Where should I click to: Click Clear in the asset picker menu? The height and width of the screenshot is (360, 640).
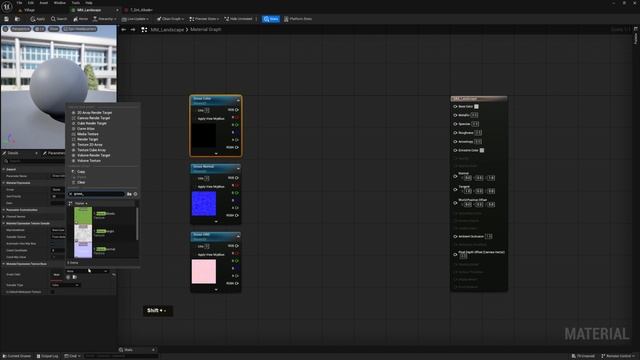click(81, 182)
